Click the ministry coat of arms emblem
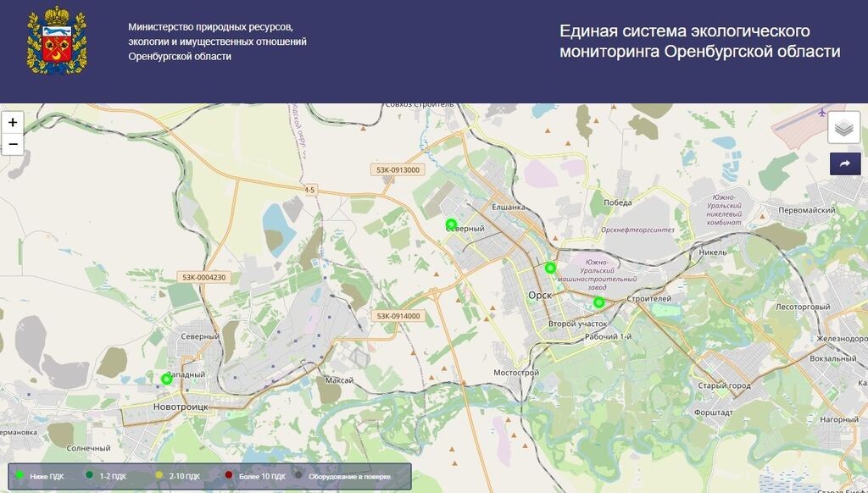Image resolution: width=868 pixels, height=493 pixels. tap(55, 38)
